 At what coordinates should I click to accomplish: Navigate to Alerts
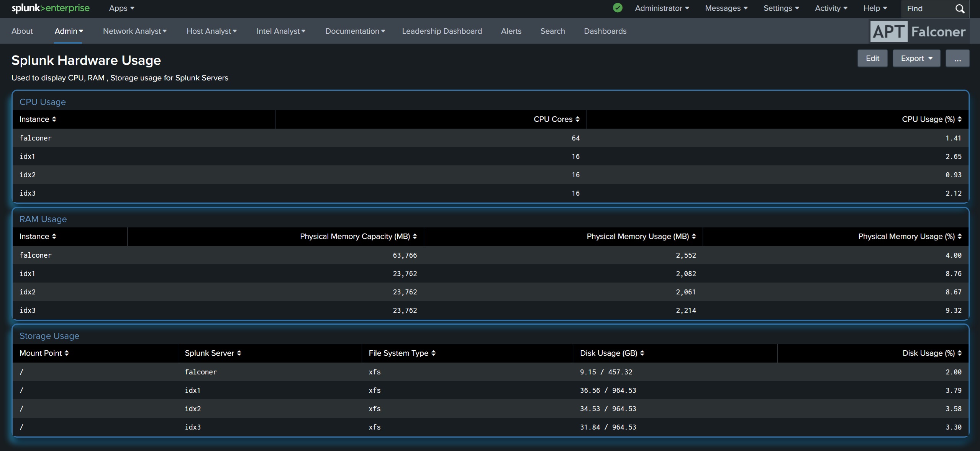511,31
